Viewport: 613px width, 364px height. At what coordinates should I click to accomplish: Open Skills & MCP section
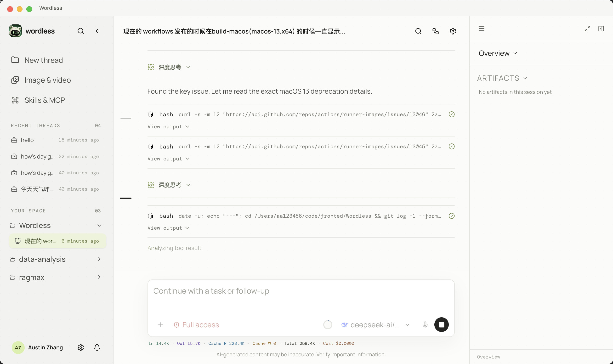pyautogui.click(x=38, y=100)
